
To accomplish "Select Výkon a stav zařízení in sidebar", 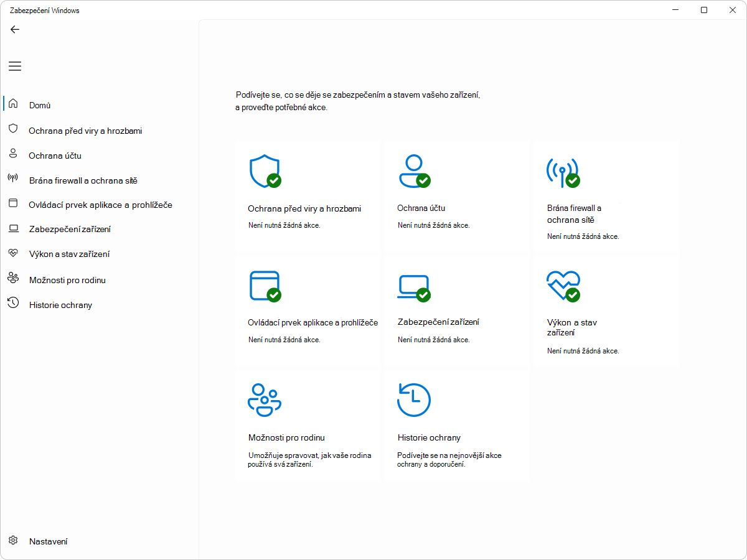I will 70,254.
